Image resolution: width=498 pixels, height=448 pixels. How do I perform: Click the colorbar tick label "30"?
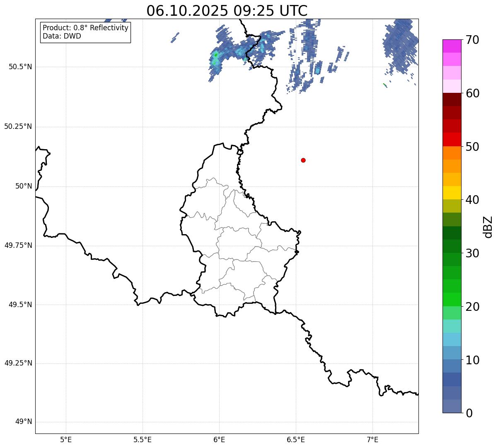point(472,253)
